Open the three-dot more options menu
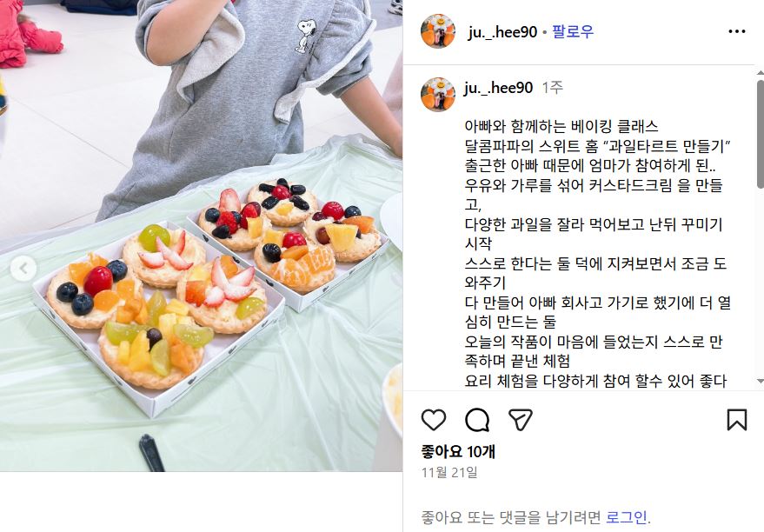The height and width of the screenshot is (532, 764). pyautogui.click(x=737, y=31)
